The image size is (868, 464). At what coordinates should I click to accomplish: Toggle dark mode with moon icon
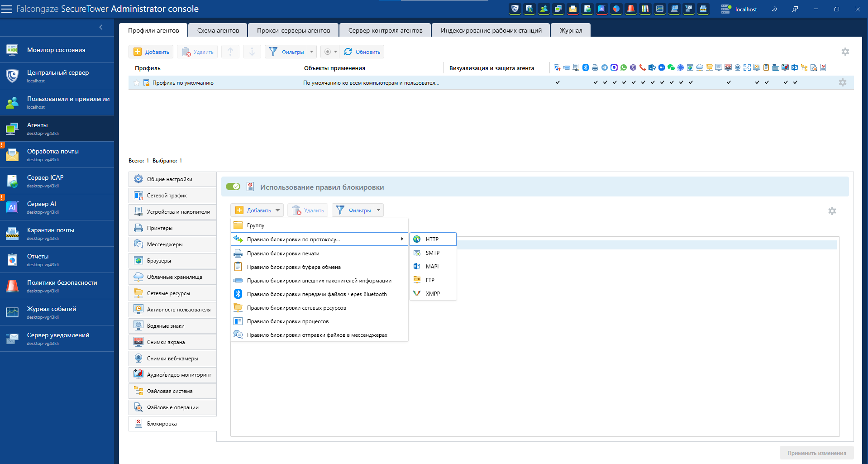pos(774,9)
